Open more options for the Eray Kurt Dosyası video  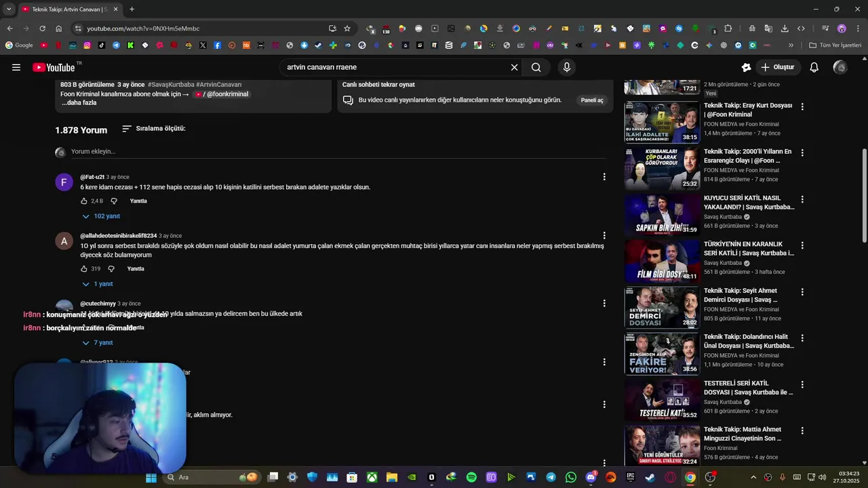pos(802,107)
